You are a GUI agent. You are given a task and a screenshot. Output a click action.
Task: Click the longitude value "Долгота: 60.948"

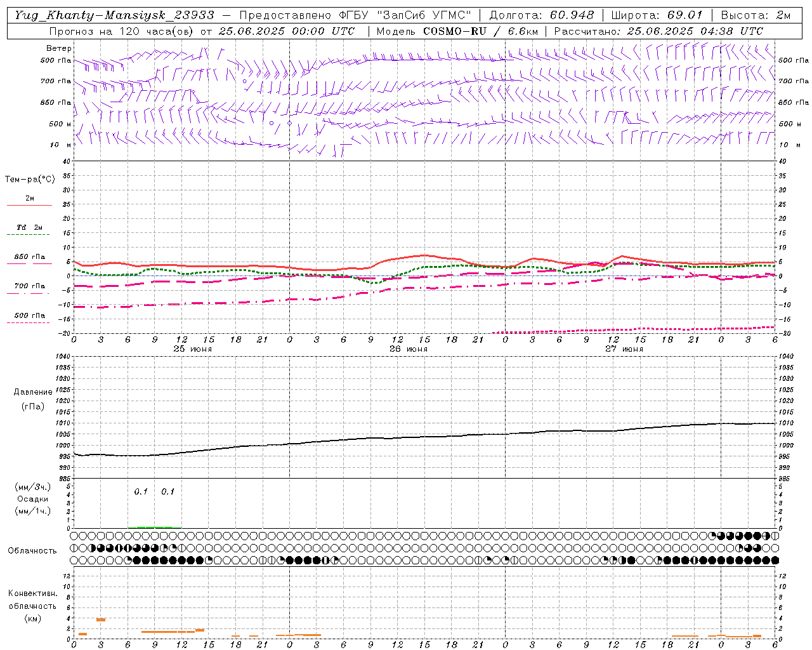542,15
